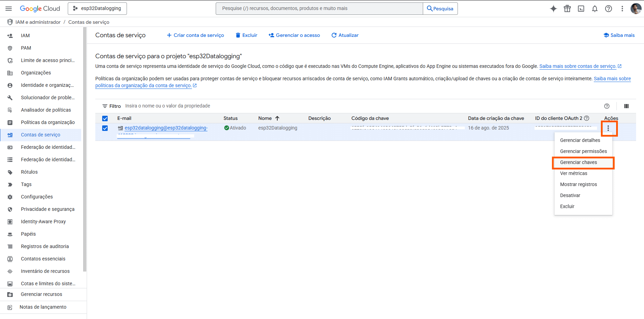644x319 pixels.
Task: Toggle the select-all header checkbox
Action: [x=105, y=119]
